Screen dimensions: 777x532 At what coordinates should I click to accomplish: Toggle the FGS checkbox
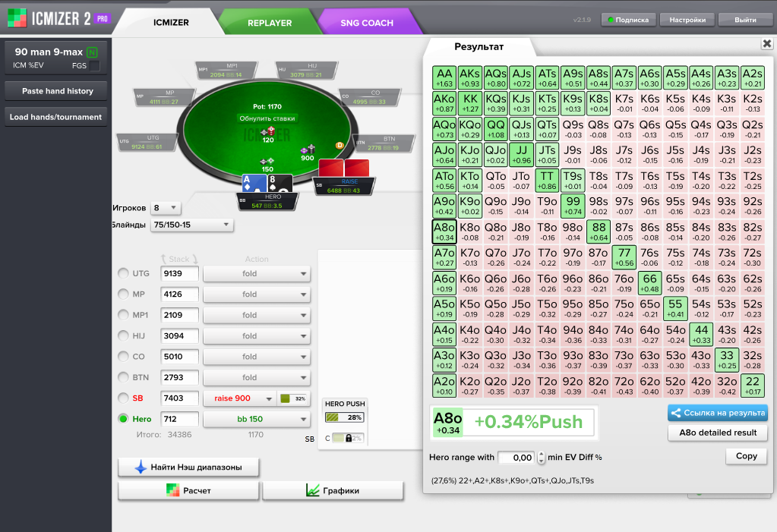(94, 65)
